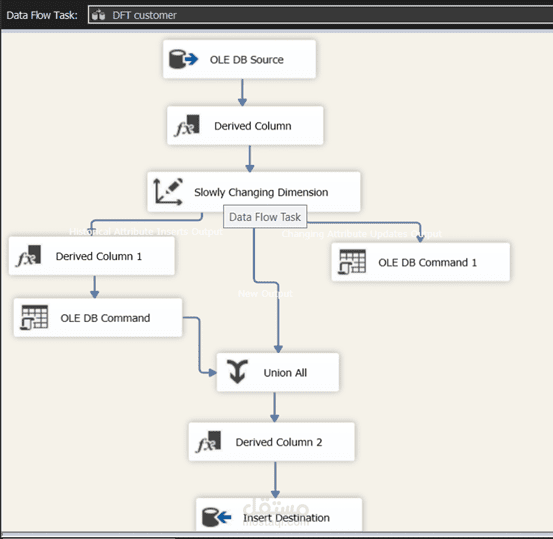Click the Union All merge icon
553x539 pixels.
(x=237, y=372)
